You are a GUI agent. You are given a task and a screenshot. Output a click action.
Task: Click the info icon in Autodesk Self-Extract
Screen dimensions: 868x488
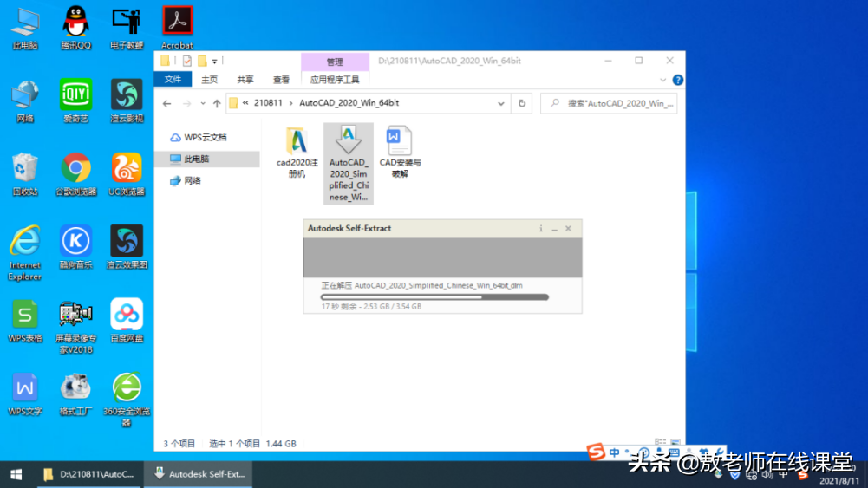[x=541, y=229]
